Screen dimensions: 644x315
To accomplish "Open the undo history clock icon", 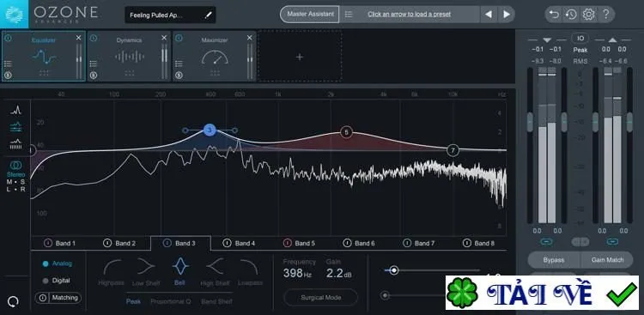I will click(x=571, y=15).
